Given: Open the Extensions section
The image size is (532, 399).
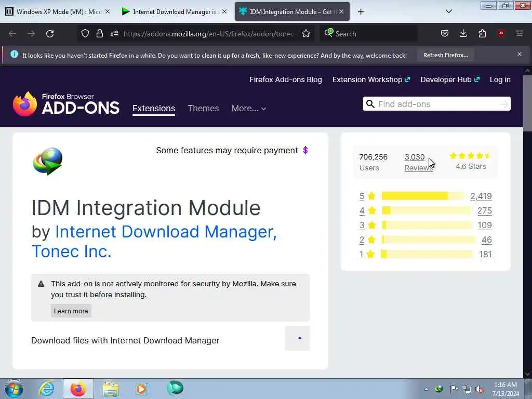Looking at the screenshot, I should tap(154, 108).
